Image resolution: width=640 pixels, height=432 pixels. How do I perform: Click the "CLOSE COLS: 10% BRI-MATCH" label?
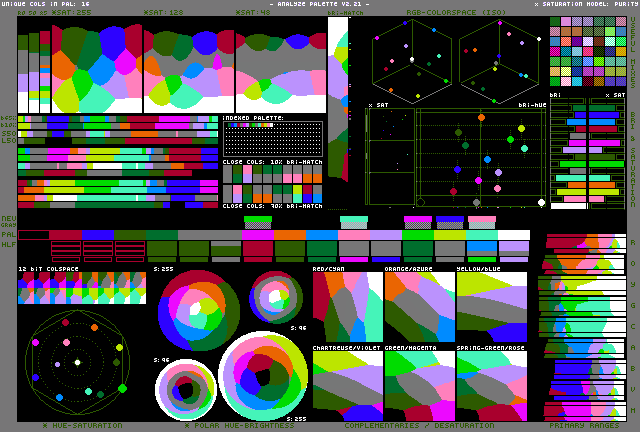coord(272,162)
